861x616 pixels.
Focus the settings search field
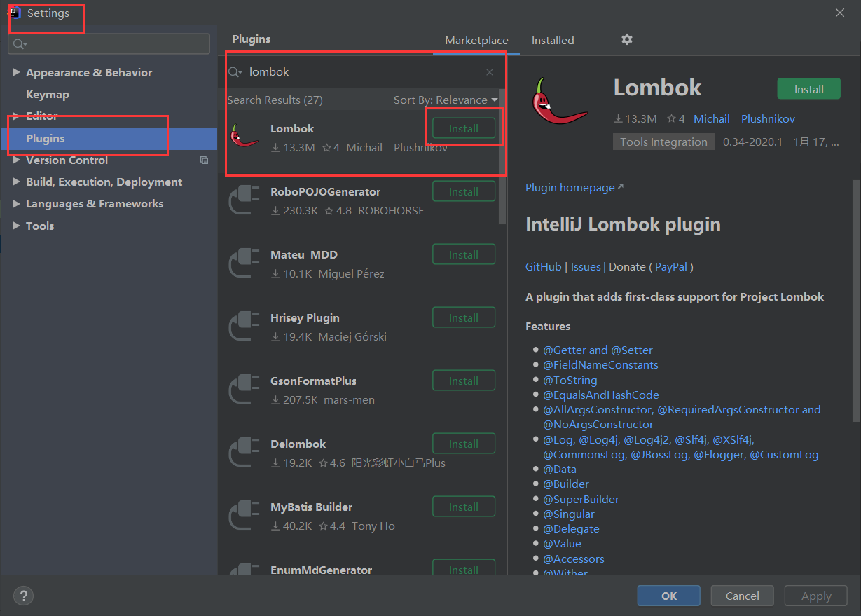[x=109, y=44]
